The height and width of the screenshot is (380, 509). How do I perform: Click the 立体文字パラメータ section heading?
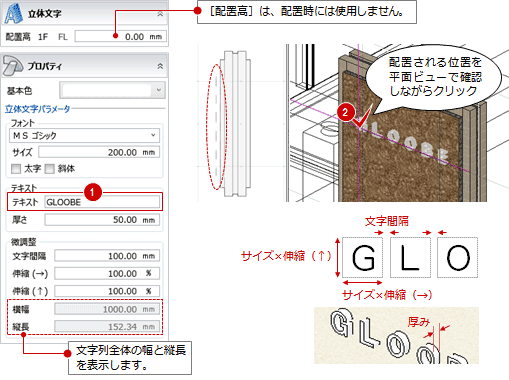coord(37,109)
